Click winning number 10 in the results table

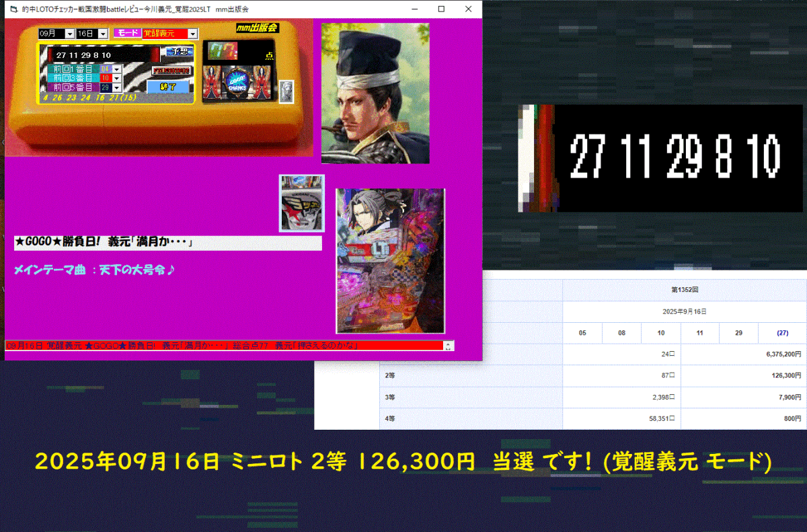coord(661,333)
